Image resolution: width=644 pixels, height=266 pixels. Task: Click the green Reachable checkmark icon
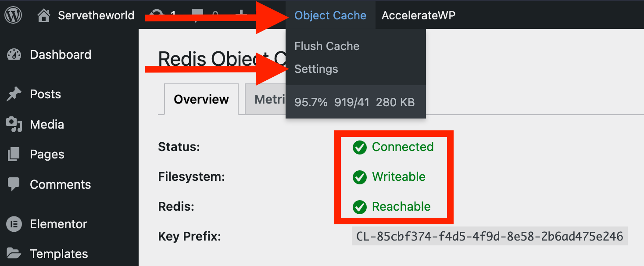pyautogui.click(x=360, y=207)
